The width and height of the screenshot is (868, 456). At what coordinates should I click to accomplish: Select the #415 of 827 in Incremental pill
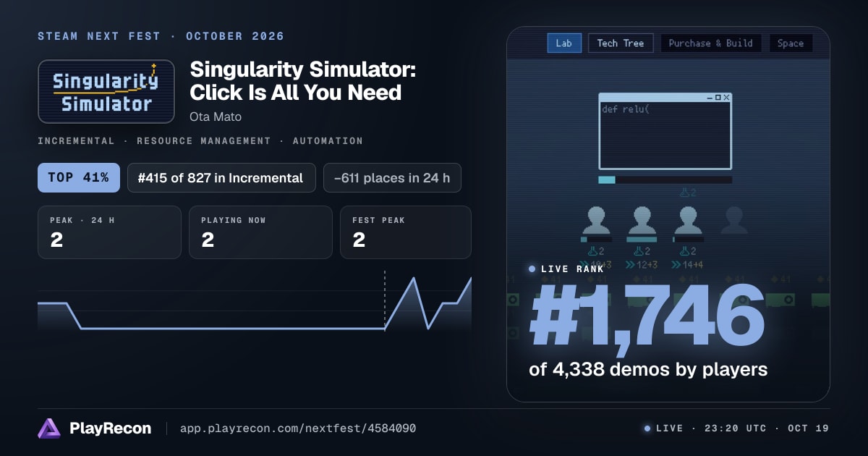221,177
